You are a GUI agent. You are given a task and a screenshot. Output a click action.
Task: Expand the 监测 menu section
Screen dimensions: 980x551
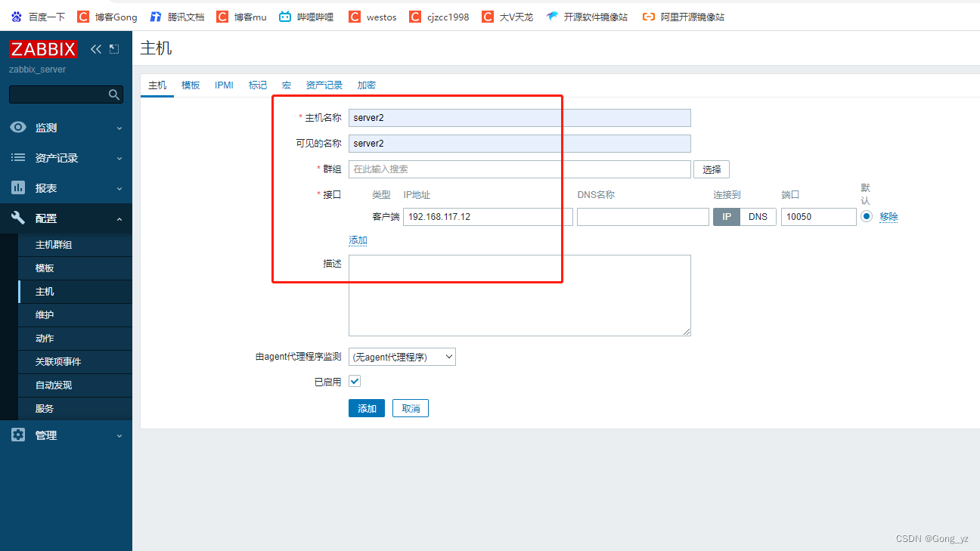[66, 128]
